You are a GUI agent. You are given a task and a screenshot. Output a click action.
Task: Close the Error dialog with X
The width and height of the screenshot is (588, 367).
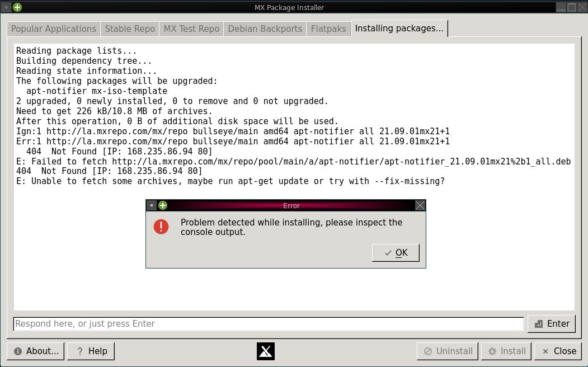(420, 205)
